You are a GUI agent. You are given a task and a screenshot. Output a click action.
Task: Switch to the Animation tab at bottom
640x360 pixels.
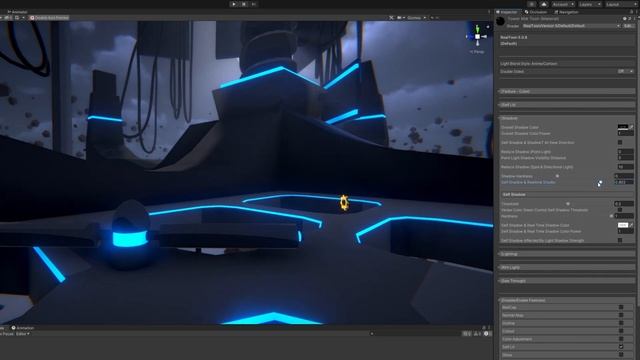(23, 328)
